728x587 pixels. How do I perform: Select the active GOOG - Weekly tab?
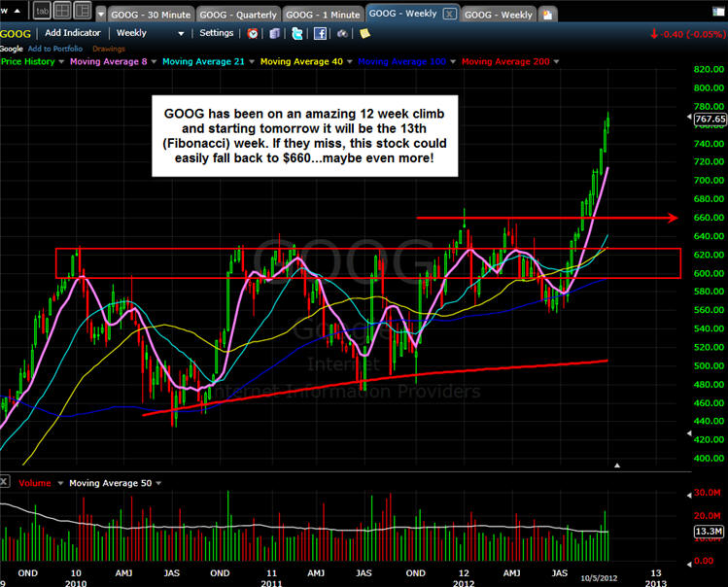click(x=403, y=14)
